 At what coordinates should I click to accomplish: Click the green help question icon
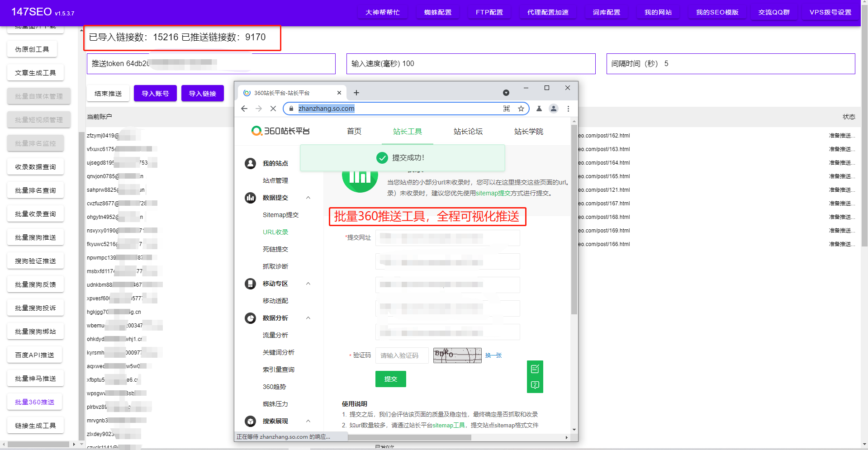click(x=535, y=385)
